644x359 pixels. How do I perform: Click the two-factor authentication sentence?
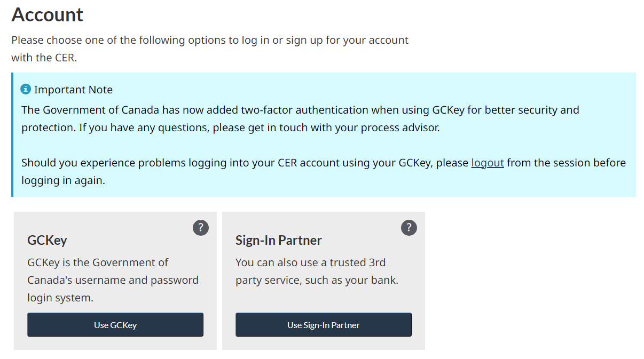click(300, 110)
